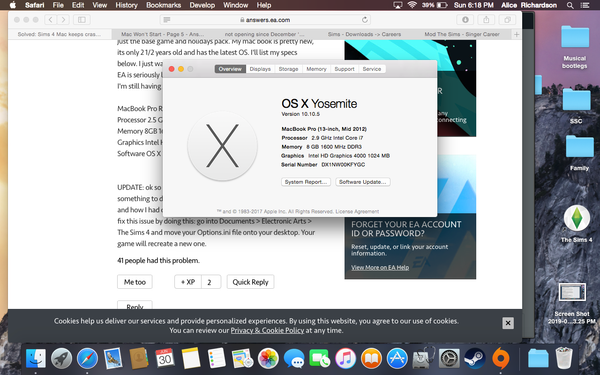Open iTunes in the Dock
The image size is (600, 375).
[346, 359]
